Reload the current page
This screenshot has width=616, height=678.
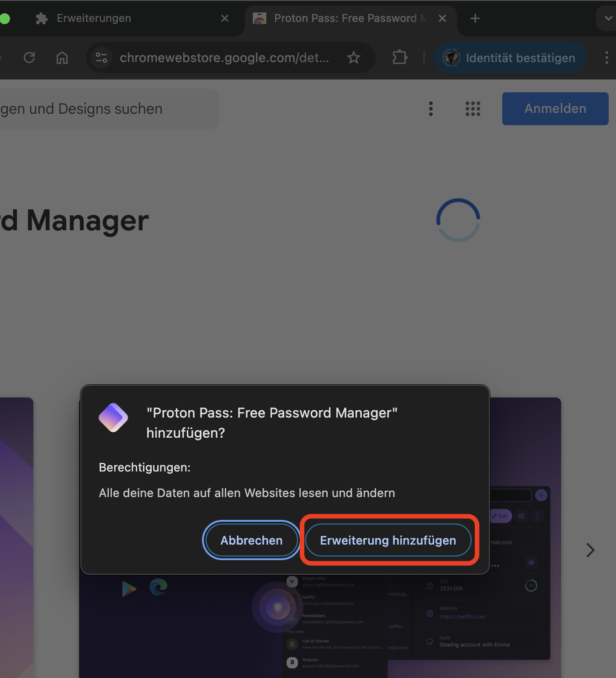(x=29, y=58)
